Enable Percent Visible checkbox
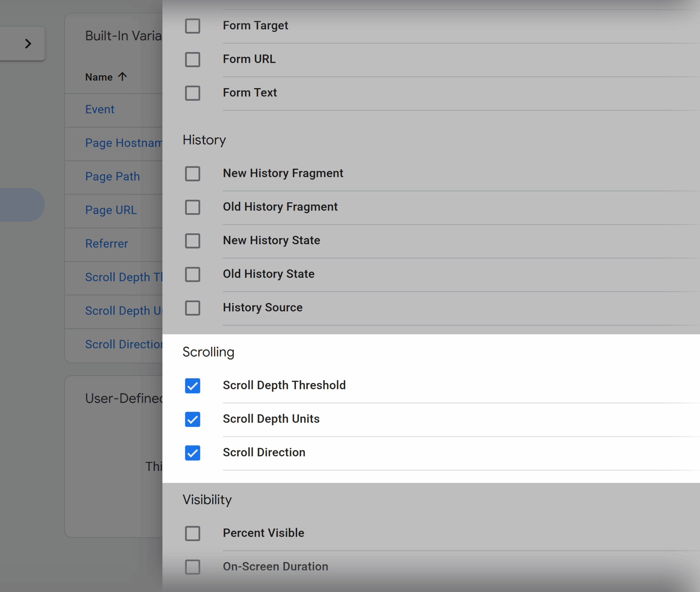This screenshot has width=700, height=592. [x=192, y=533]
